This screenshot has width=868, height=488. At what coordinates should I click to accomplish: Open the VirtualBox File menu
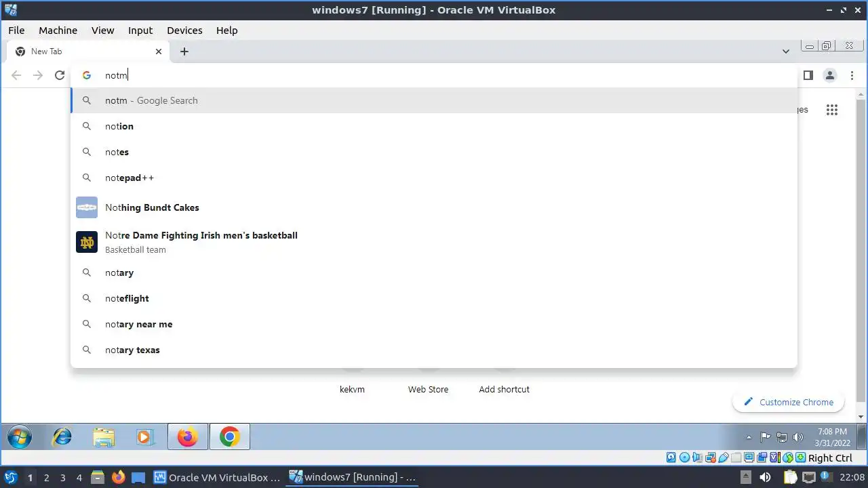(16, 30)
